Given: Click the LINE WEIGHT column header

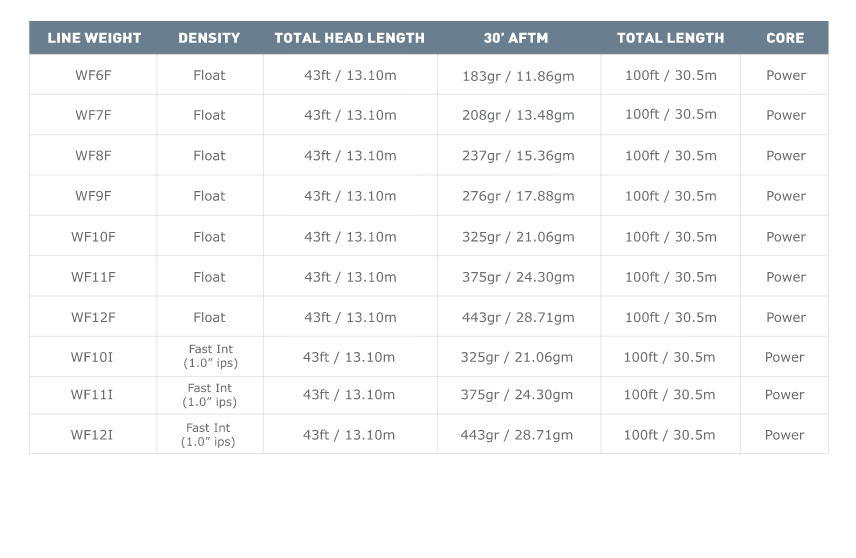Looking at the screenshot, I should tap(94, 38).
